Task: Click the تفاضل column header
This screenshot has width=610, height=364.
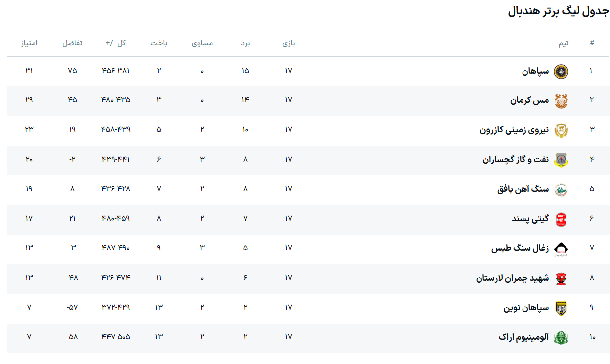Action: tap(72, 43)
